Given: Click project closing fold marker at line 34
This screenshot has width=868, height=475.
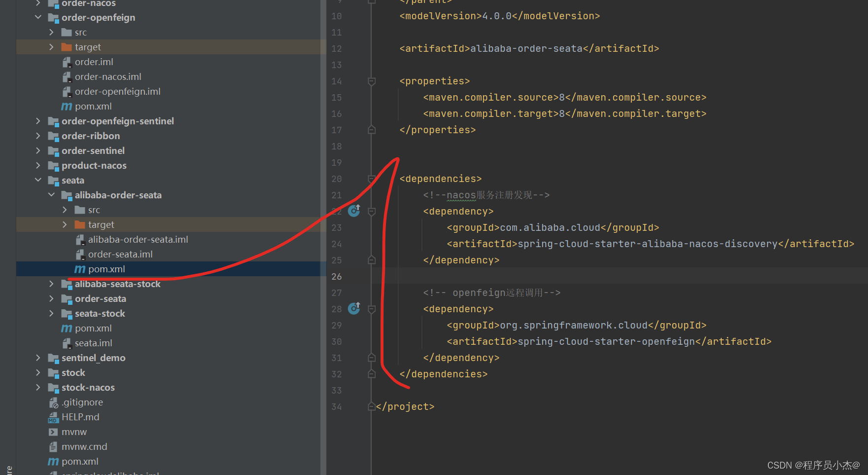Looking at the screenshot, I should pyautogui.click(x=372, y=406).
